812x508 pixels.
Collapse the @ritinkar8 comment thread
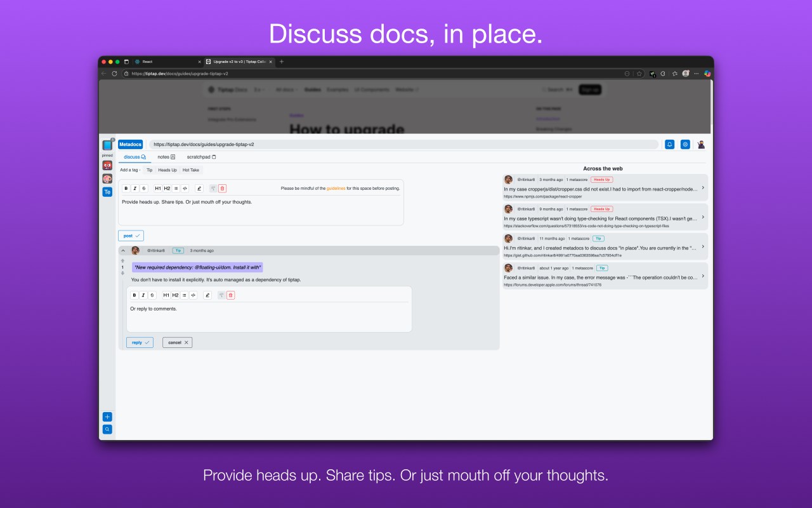[123, 251]
